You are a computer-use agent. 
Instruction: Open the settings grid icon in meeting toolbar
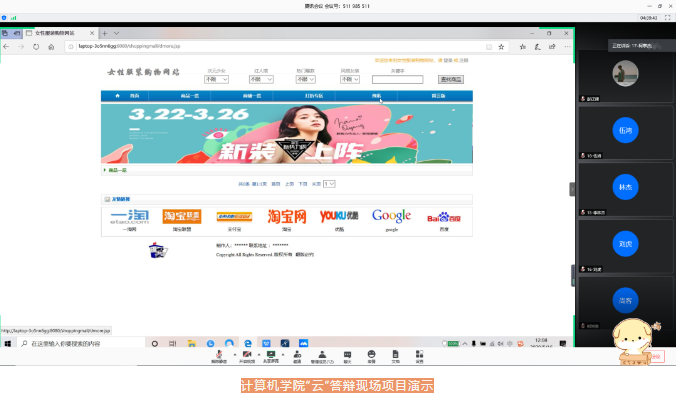pos(419,357)
